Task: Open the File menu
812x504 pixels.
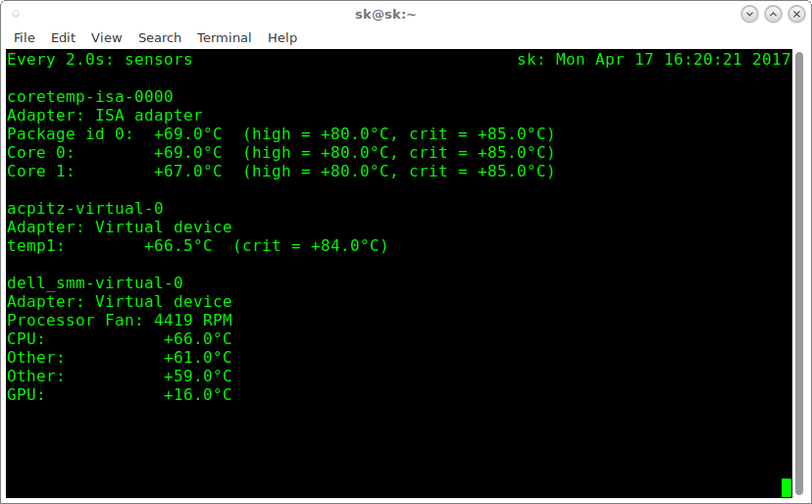Action: tap(25, 38)
